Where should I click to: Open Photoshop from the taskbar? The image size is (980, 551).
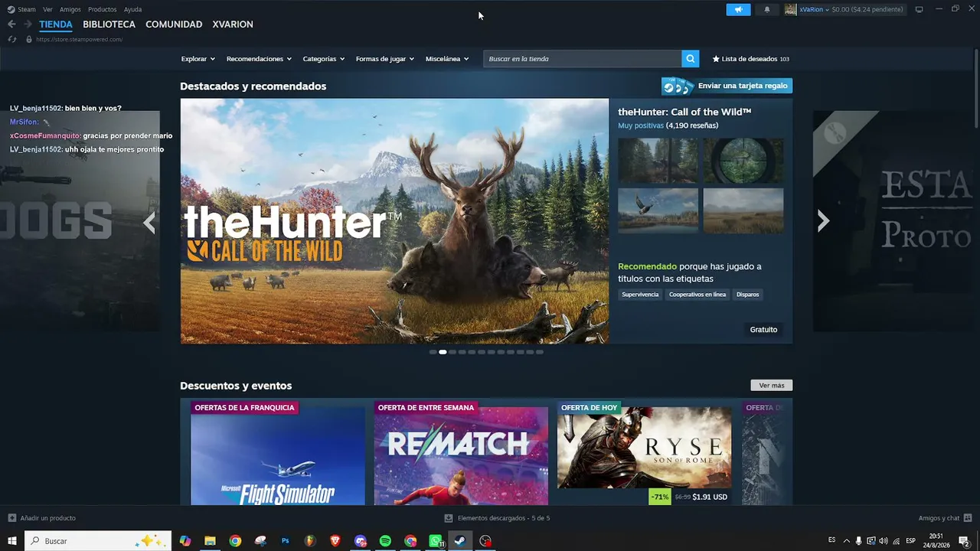[x=285, y=541]
